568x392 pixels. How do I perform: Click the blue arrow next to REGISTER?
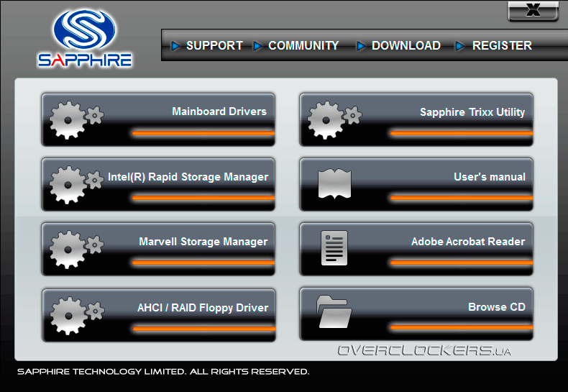pyautogui.click(x=460, y=46)
